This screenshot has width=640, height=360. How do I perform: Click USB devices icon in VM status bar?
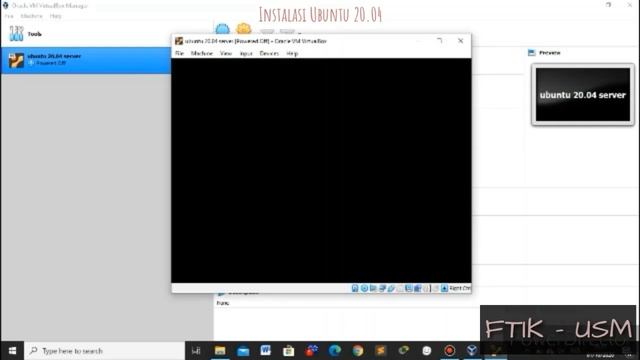pyautogui.click(x=391, y=288)
